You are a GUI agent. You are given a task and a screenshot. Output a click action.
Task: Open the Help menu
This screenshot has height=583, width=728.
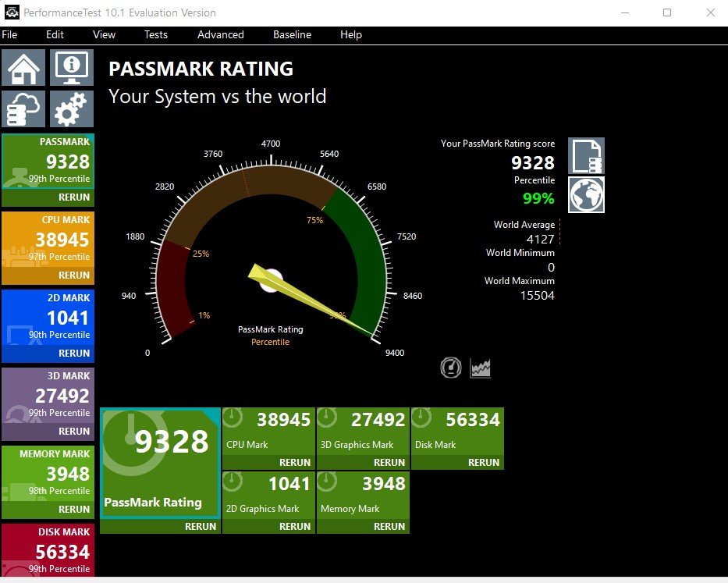(x=351, y=35)
